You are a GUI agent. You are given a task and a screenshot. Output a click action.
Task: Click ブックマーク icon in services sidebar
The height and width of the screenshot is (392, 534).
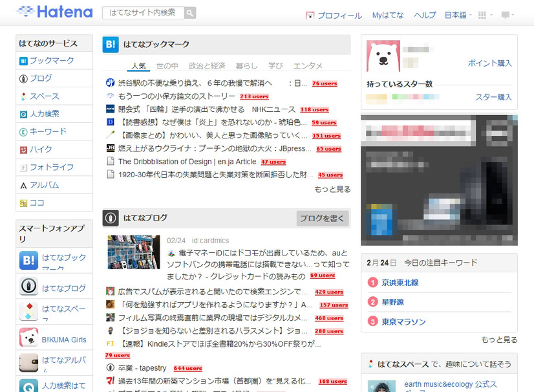[x=23, y=61]
